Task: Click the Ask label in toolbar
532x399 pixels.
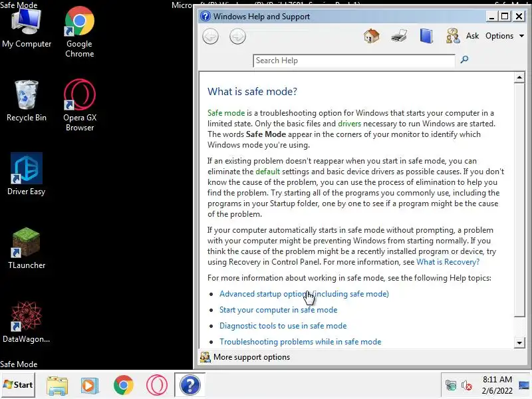Action: 472,36
